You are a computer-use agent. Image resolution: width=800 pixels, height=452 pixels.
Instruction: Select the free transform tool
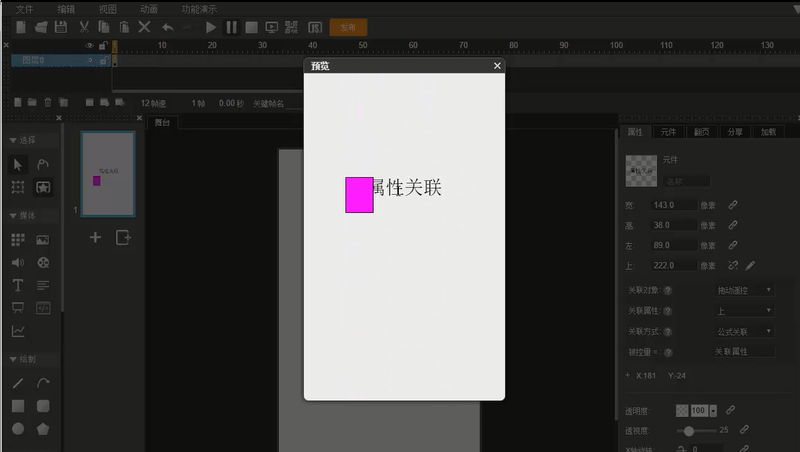click(18, 187)
